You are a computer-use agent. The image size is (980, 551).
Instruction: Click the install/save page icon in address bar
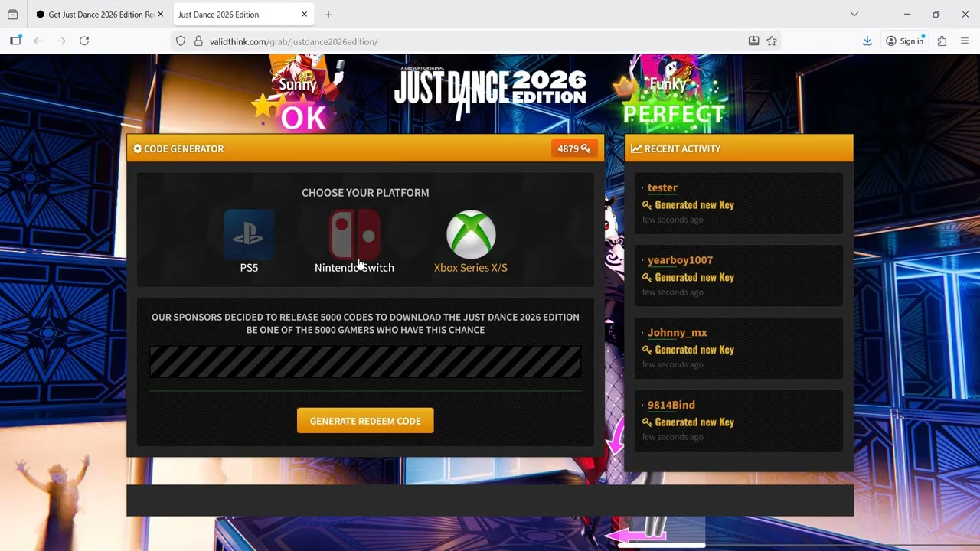pyautogui.click(x=753, y=41)
